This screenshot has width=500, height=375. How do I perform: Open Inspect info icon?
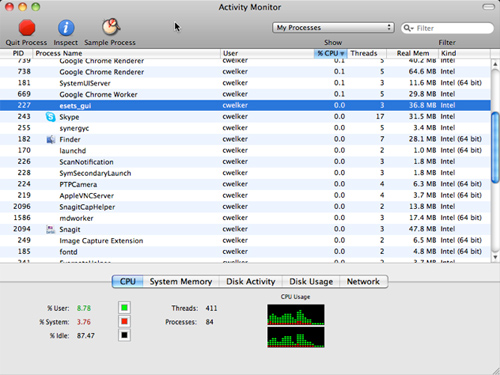pyautogui.click(x=66, y=27)
